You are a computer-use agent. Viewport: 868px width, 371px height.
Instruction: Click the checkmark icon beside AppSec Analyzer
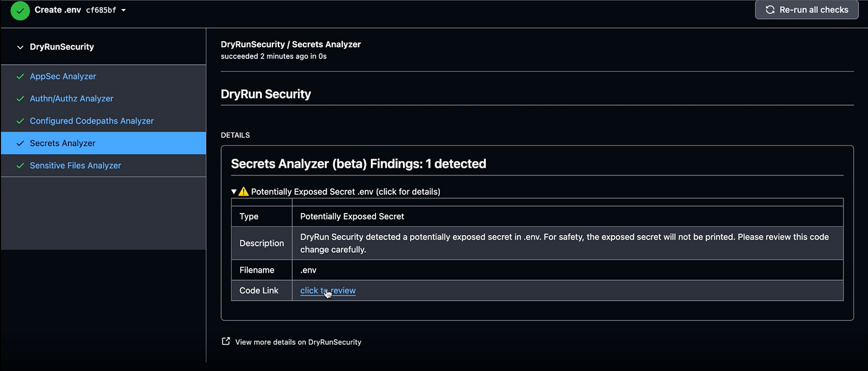click(20, 76)
